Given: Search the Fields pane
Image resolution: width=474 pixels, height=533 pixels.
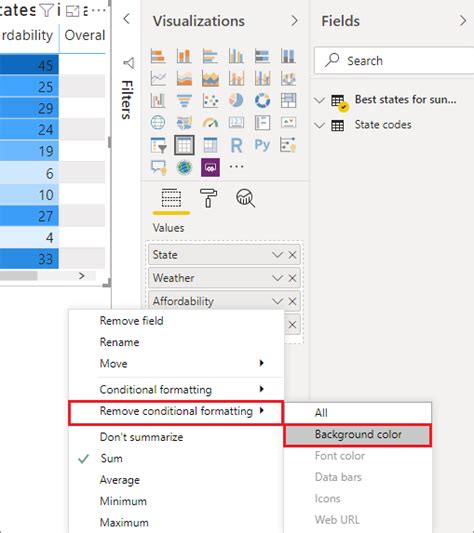Looking at the screenshot, I should pos(394,61).
